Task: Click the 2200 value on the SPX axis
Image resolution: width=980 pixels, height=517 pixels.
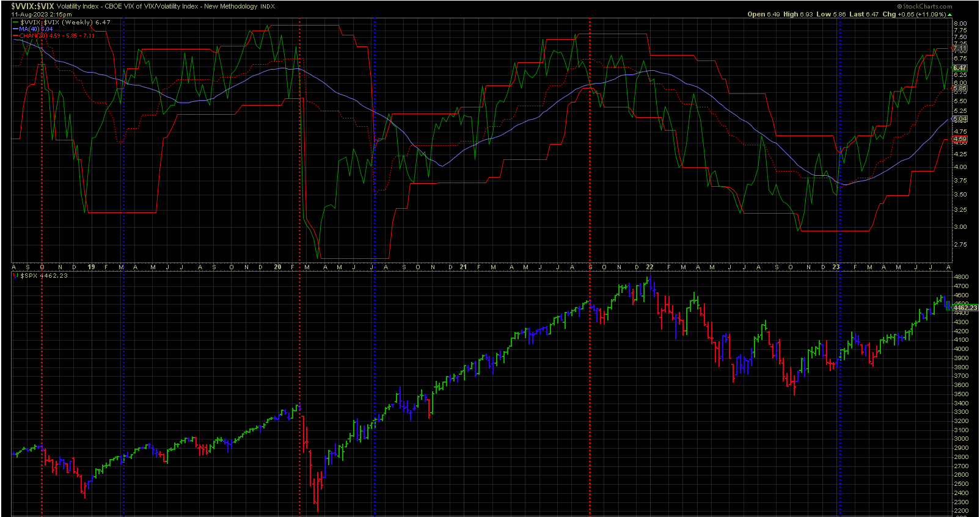Action: (960, 511)
